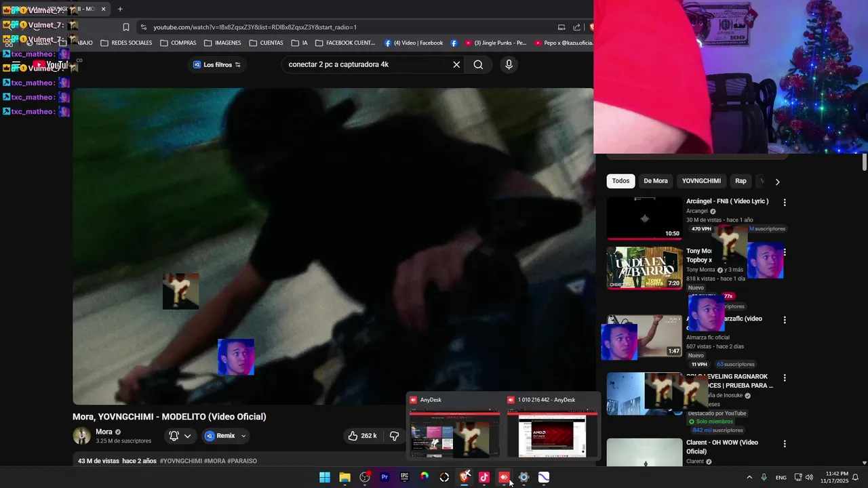Open the (3) Jingle Punks bookmark
This screenshot has width=868, height=488.
[x=496, y=43]
